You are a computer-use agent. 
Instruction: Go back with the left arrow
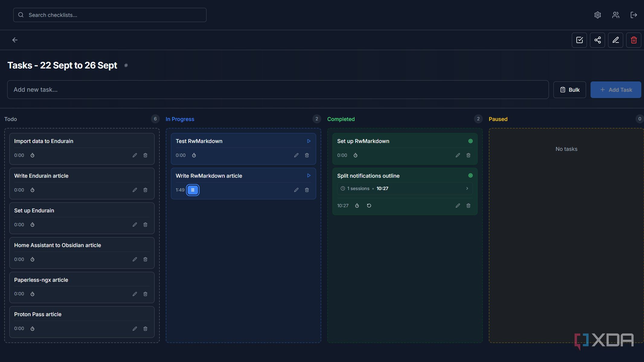pos(15,40)
